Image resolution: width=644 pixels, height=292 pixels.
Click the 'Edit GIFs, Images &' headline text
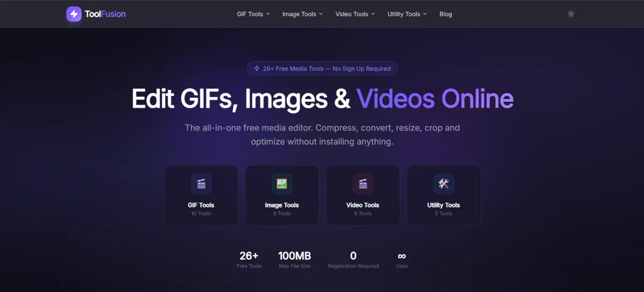click(240, 100)
